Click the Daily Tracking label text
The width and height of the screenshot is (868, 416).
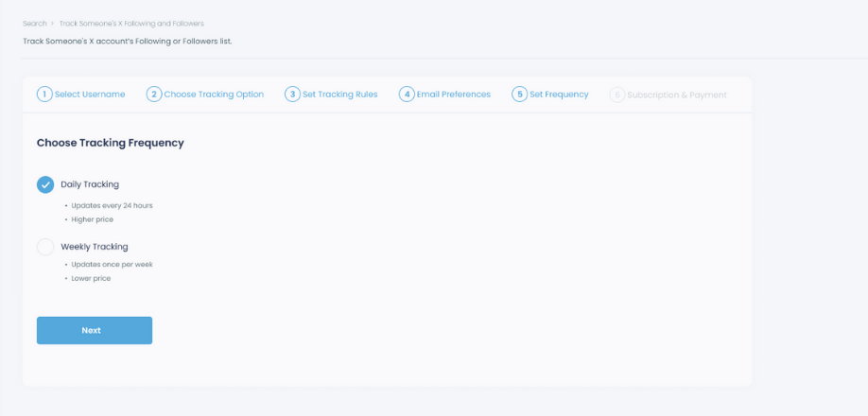coord(90,184)
